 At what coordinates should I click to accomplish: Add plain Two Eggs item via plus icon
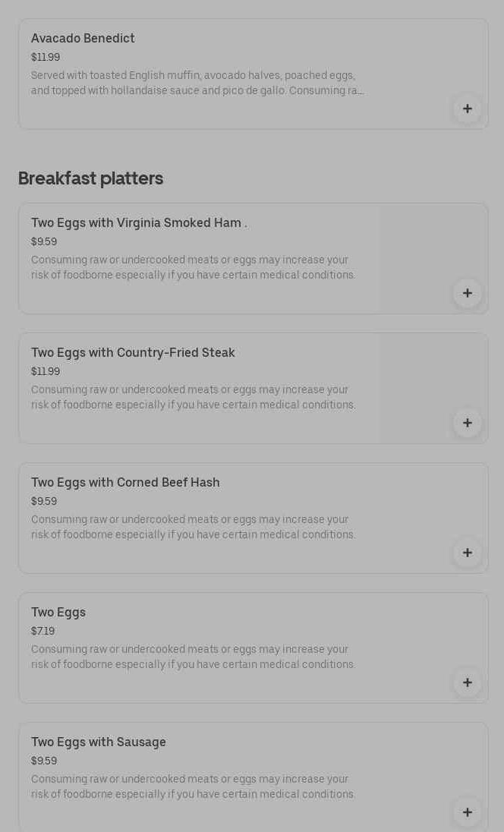(467, 682)
